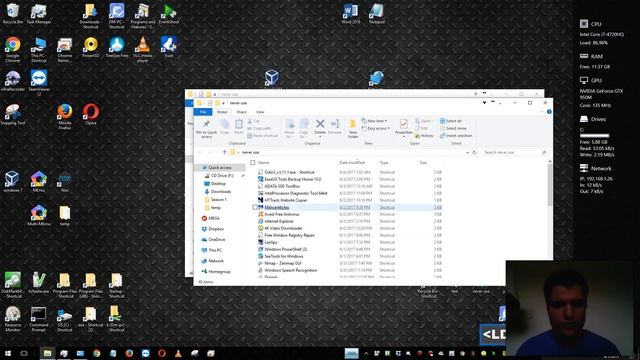Open the Quick Access Toolbar customize arrow
Image resolution: width=640 pixels, height=360 pixels.
[223, 103]
